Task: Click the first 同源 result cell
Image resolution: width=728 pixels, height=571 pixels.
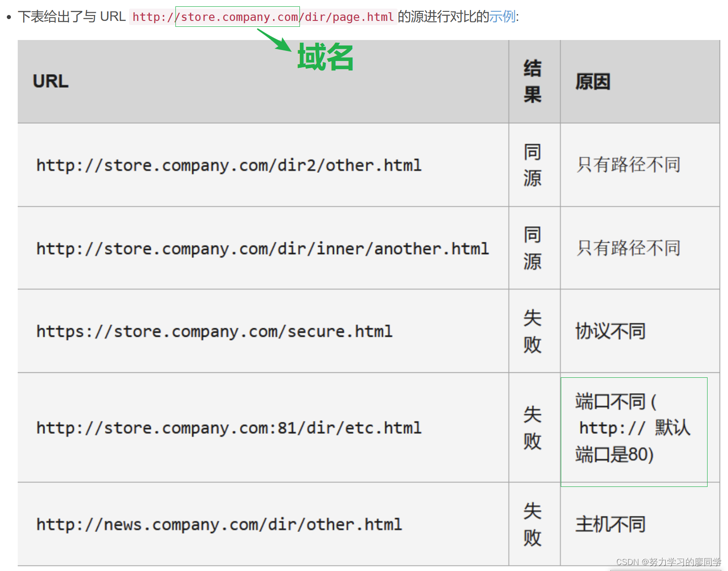Action: [534, 165]
